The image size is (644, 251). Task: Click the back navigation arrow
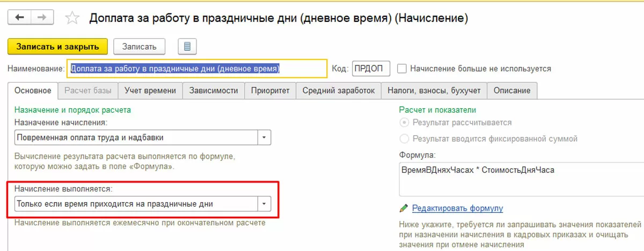pos(20,18)
